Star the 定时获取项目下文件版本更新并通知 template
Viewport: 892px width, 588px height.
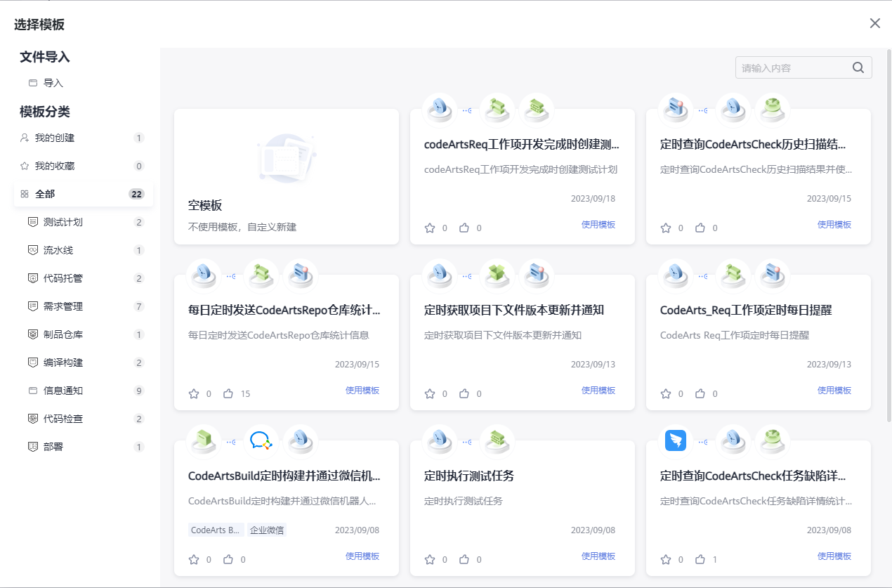coord(430,393)
